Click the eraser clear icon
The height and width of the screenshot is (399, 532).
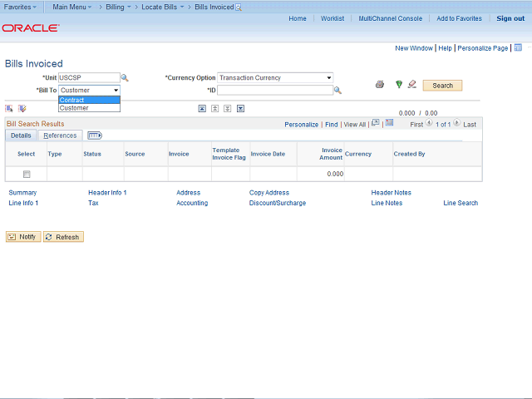point(411,85)
